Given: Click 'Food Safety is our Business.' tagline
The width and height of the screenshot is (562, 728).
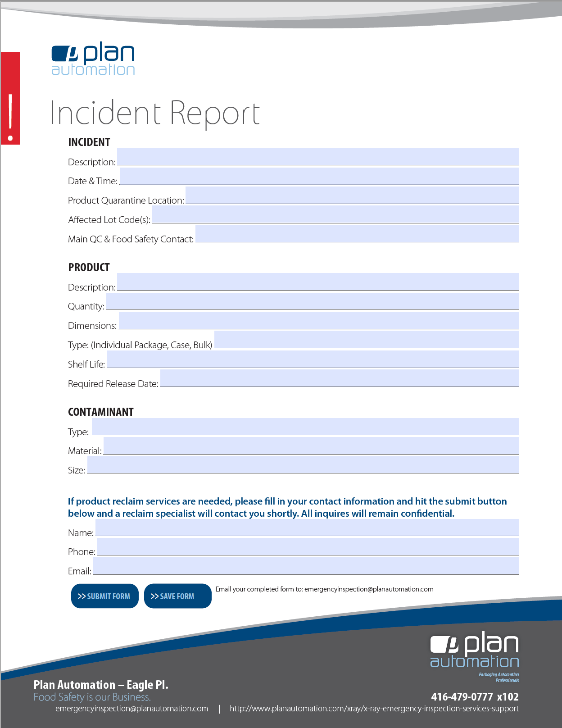Looking at the screenshot, I should pos(92,697).
